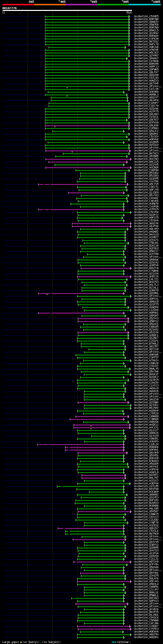Click hit label UniRef100_Q54JC2
Screen dimensions: 163x644
pos(146,131)
